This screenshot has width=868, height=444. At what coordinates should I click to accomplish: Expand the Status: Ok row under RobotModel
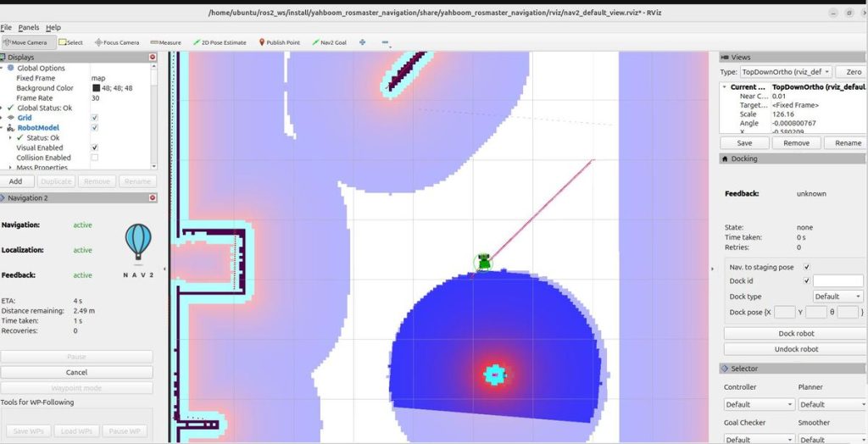pyautogui.click(x=10, y=138)
